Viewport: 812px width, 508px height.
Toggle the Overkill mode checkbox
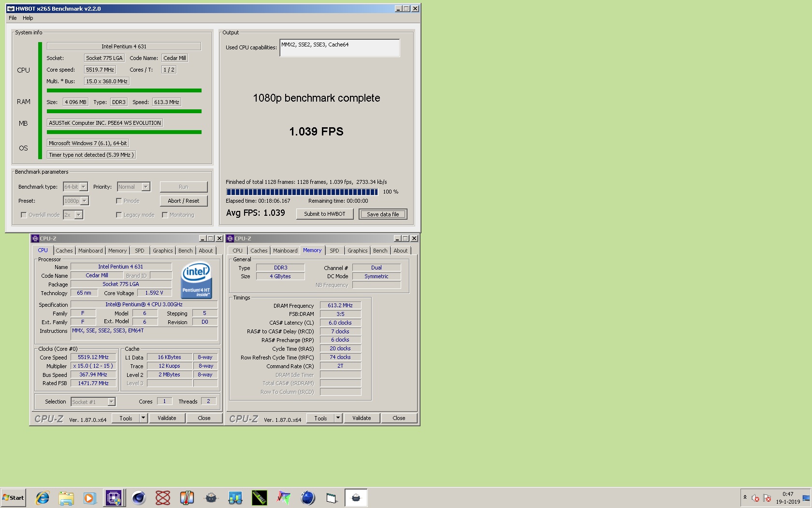coord(24,215)
